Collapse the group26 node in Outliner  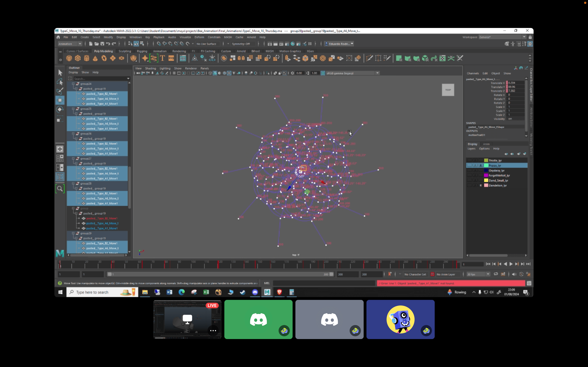click(73, 134)
